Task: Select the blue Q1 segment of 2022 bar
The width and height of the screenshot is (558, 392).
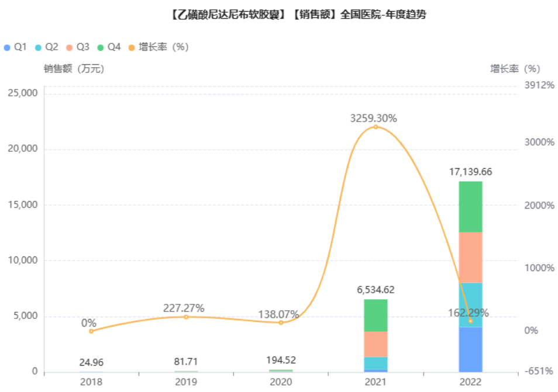Action: point(470,349)
